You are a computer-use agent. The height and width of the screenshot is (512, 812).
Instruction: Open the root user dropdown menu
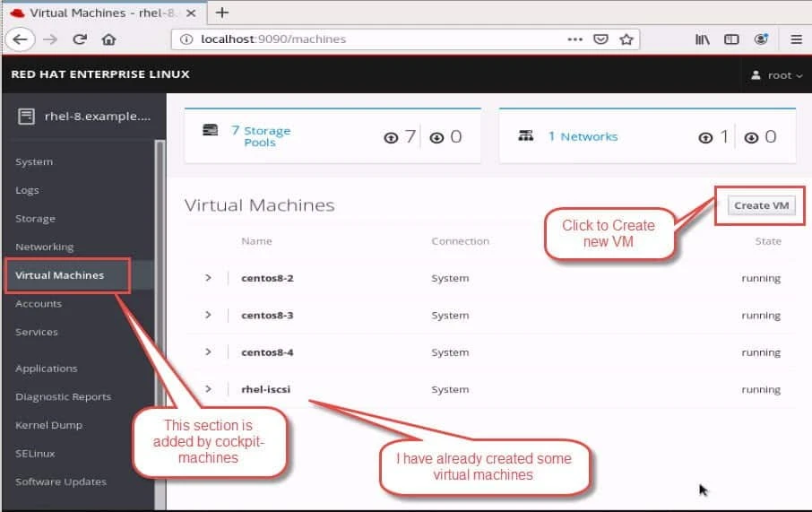[777, 75]
